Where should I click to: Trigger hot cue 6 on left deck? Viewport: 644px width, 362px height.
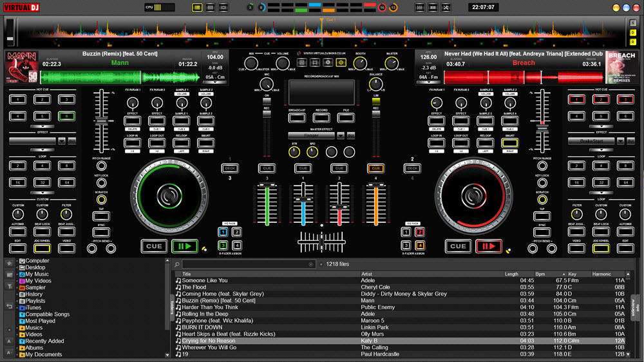pyautogui.click(x=66, y=117)
